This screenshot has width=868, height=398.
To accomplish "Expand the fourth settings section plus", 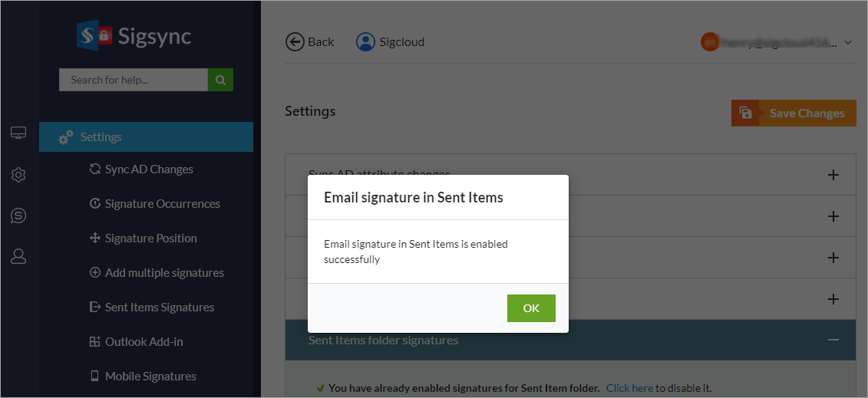I will point(833,299).
